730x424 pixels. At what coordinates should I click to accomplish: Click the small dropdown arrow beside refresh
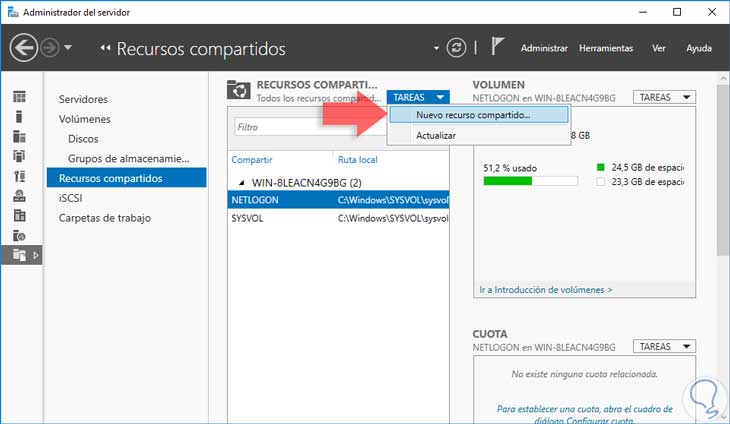coord(436,48)
